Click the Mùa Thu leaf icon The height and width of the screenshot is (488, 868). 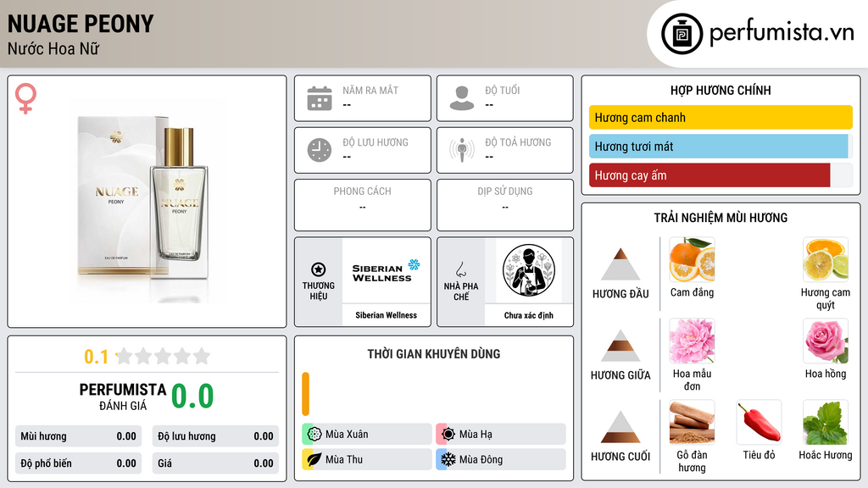(314, 459)
